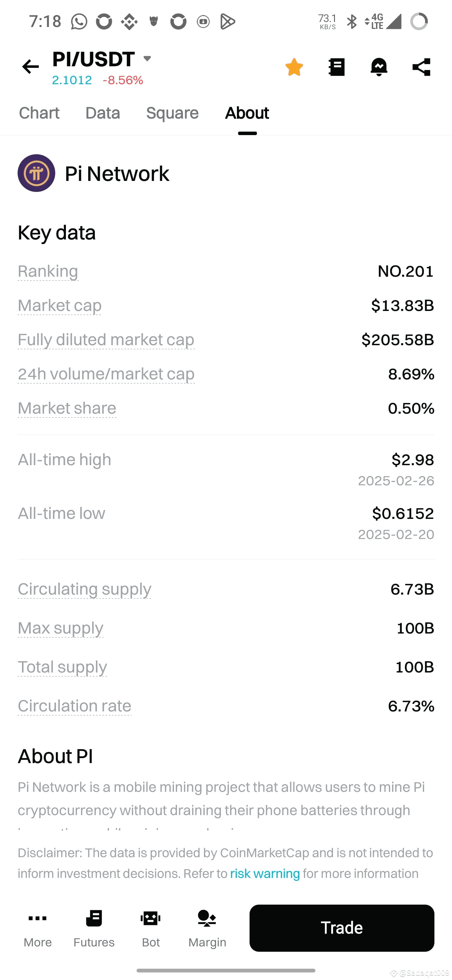The image size is (452, 980).
Task: Switch to the Chart tab
Action: (39, 113)
